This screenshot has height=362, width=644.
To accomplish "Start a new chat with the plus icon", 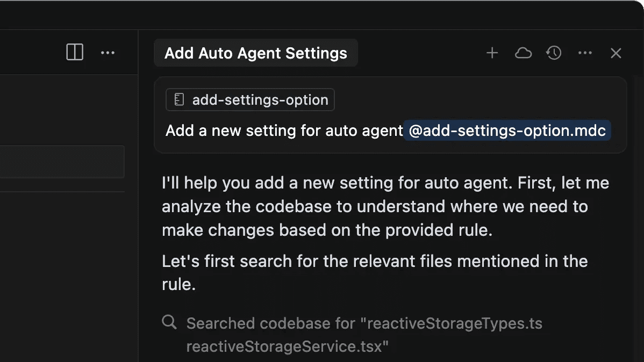I will [492, 53].
